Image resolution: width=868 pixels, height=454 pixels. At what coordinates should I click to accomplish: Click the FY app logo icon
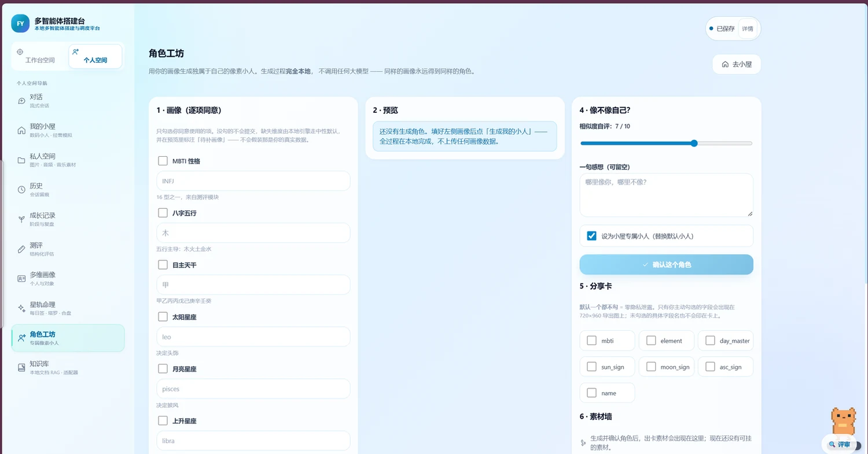pyautogui.click(x=20, y=24)
